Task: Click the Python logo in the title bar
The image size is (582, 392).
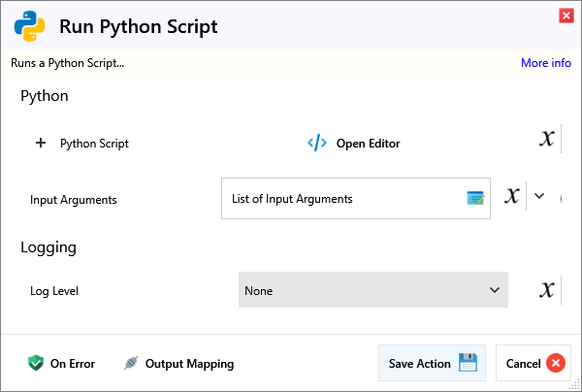Action: click(31, 26)
